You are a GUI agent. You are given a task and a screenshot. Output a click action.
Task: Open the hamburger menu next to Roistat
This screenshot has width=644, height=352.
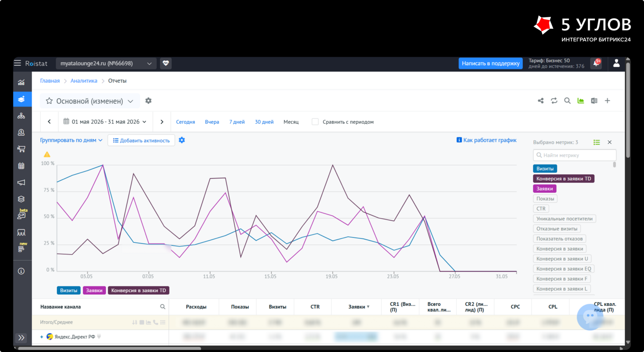pos(18,63)
